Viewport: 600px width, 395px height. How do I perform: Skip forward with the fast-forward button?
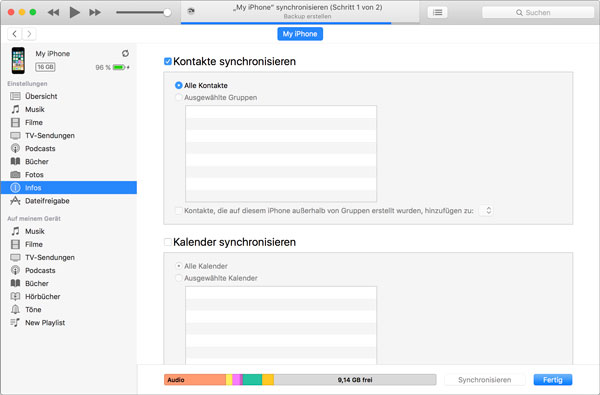coord(95,12)
